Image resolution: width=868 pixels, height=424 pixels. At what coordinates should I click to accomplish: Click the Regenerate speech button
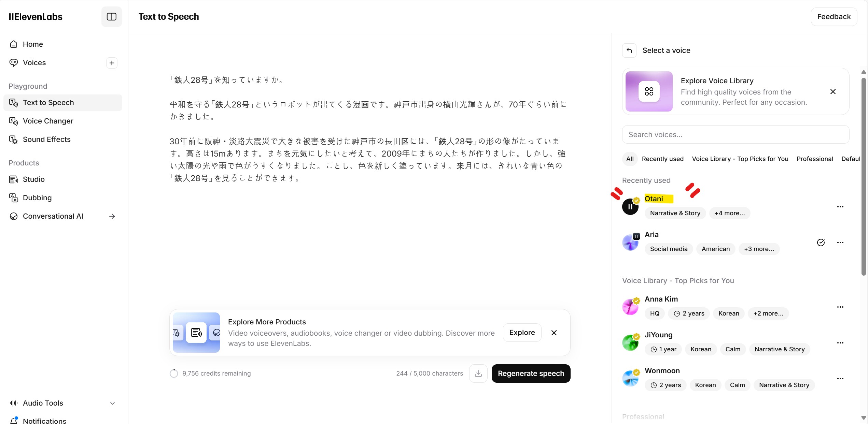coord(531,374)
